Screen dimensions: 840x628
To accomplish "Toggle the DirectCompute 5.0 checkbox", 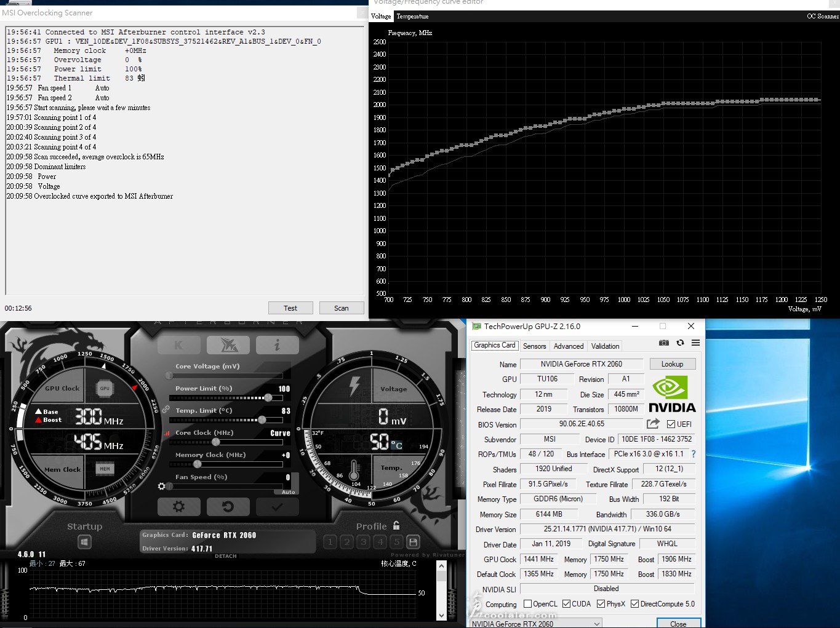I will [635, 604].
